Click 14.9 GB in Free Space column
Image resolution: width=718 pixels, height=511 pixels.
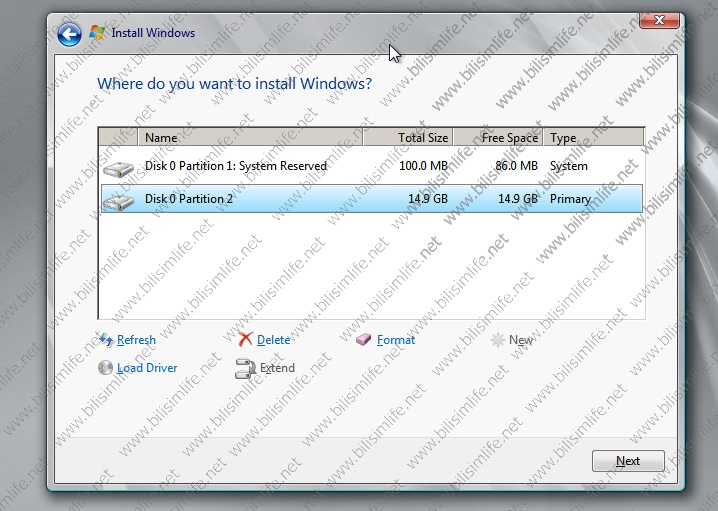[x=518, y=199]
